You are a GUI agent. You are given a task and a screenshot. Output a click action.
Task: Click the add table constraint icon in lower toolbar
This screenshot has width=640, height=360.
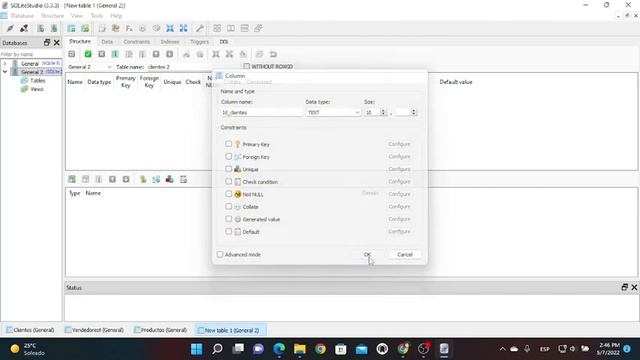click(x=72, y=179)
